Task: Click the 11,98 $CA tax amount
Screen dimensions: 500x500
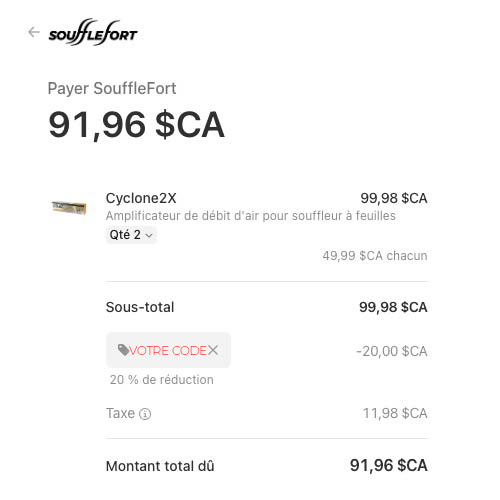Action: click(395, 413)
